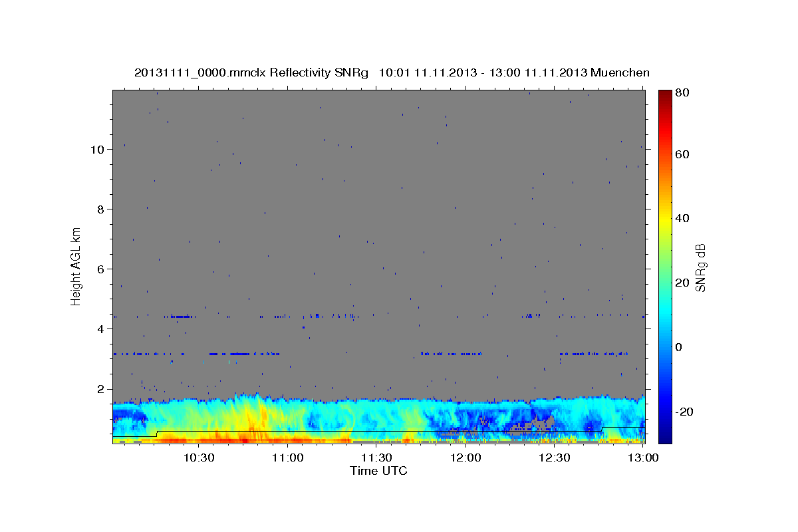Click the 11:30 time tick label
The image size is (798, 532).
click(376, 458)
